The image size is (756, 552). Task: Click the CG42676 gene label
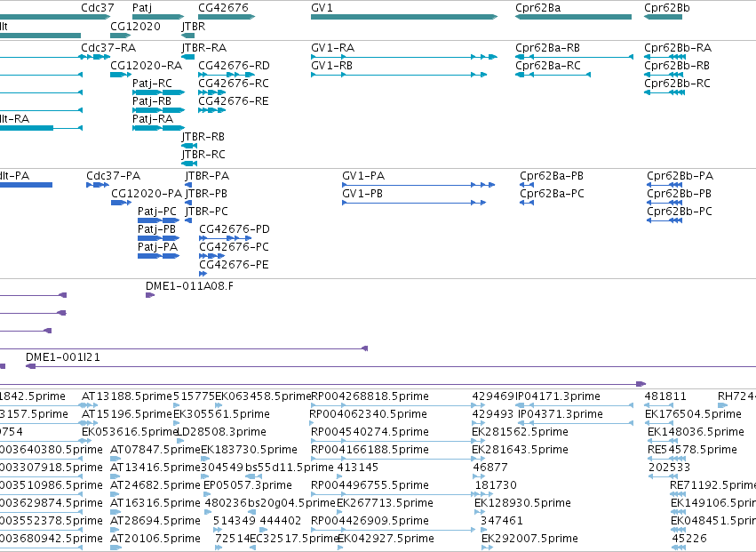click(223, 8)
